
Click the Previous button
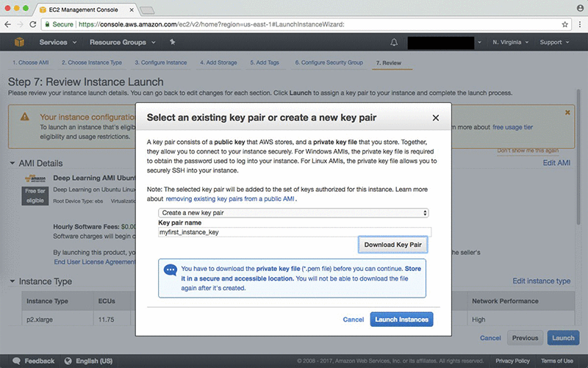pos(525,338)
